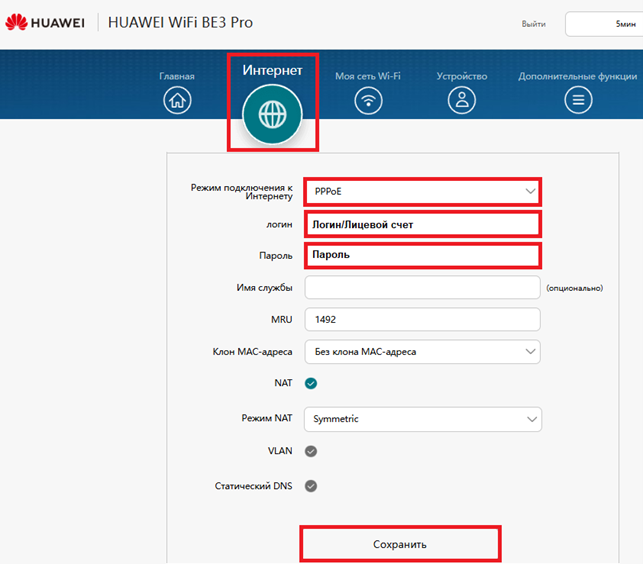Open the Internet globe icon
This screenshot has height=564, width=643.
pos(272,113)
